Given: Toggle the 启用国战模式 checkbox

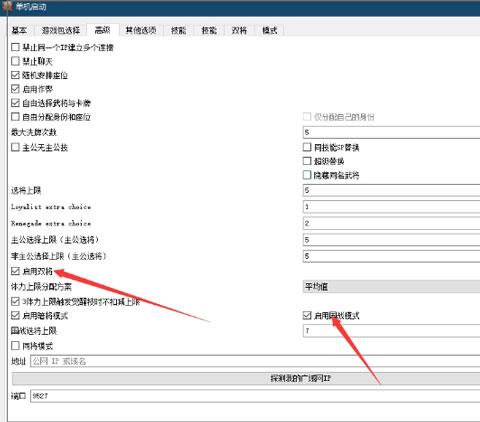Looking at the screenshot, I should (x=307, y=315).
